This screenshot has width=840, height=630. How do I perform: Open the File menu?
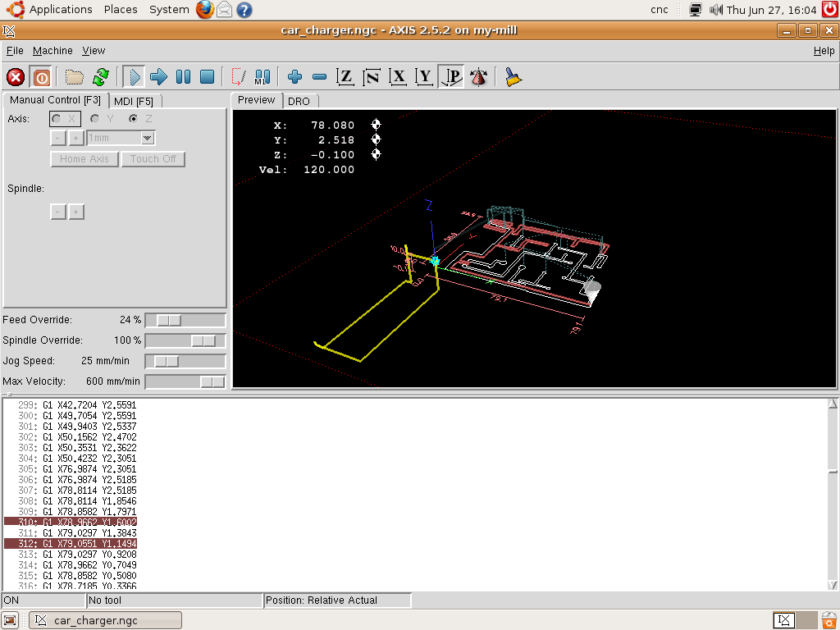[15, 50]
